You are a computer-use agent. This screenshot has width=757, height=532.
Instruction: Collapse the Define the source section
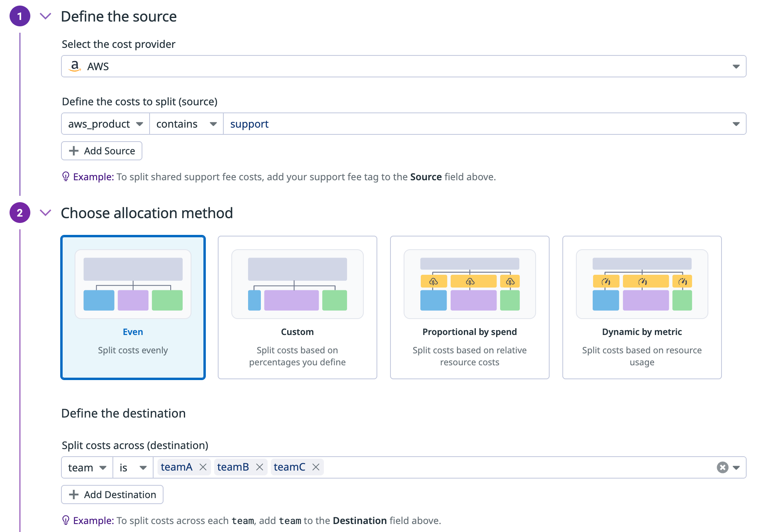click(x=46, y=16)
